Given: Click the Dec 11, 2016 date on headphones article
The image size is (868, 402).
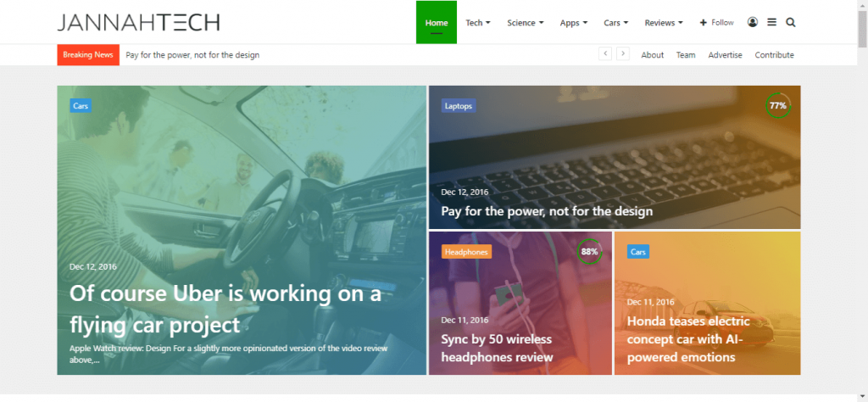Looking at the screenshot, I should tap(465, 320).
